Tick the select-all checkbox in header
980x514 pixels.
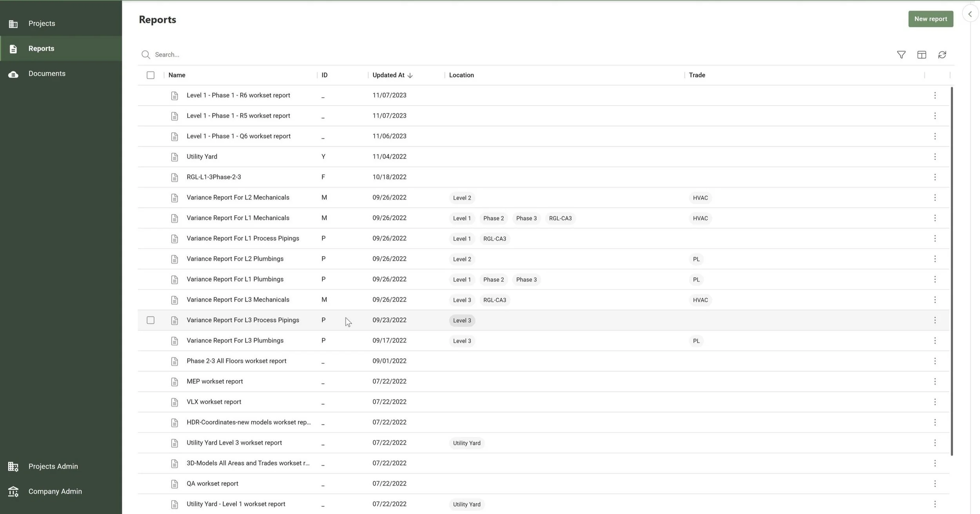tap(151, 75)
